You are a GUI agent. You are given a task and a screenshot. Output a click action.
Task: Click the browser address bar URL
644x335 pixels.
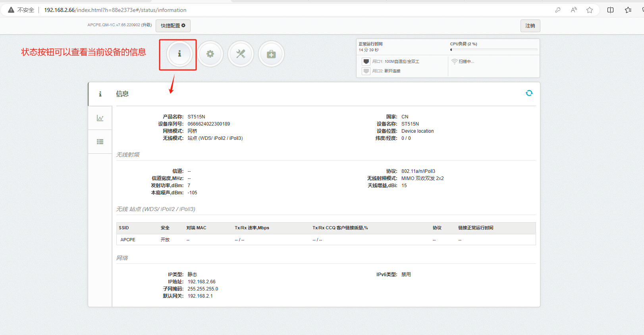coord(115,10)
